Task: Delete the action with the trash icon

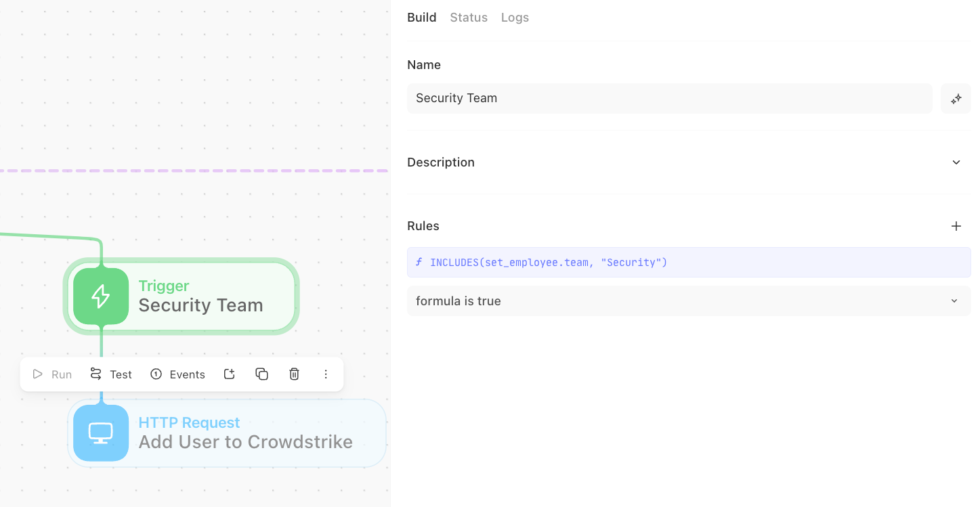Action: pos(295,374)
